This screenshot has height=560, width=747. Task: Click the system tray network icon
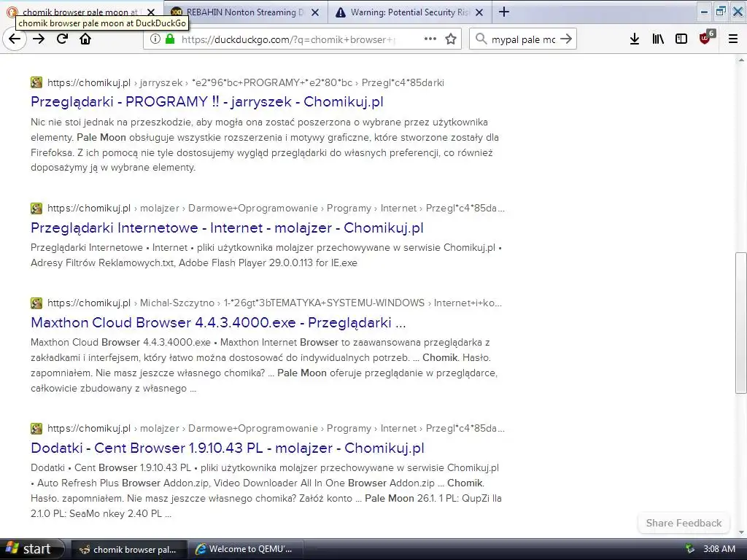(x=689, y=549)
